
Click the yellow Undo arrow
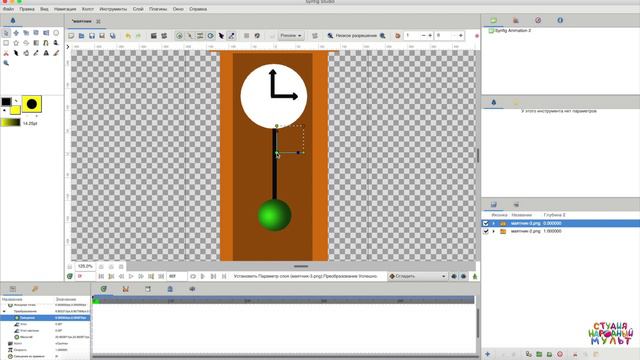click(x=128, y=36)
